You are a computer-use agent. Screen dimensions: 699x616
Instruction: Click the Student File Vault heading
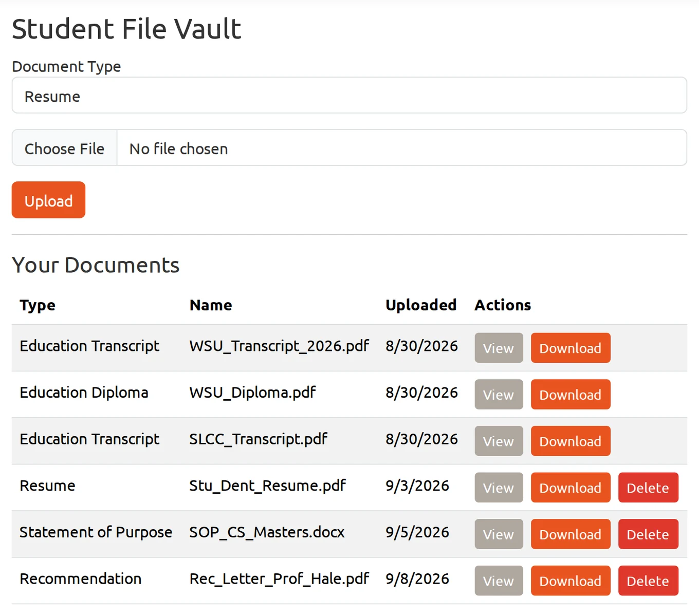tap(126, 29)
